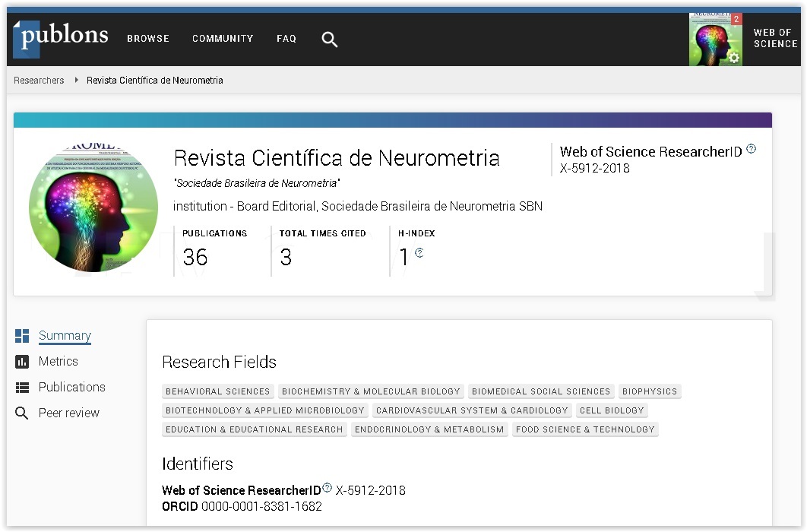This screenshot has height=532, width=807.
Task: Switch to the Metrics tab
Action: pos(59,362)
